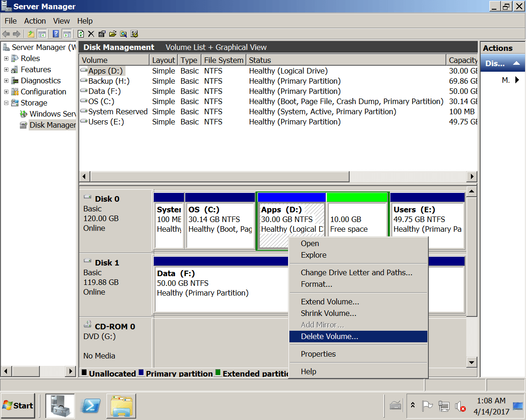Open Windows Explorer from the taskbar

pyautogui.click(x=121, y=406)
